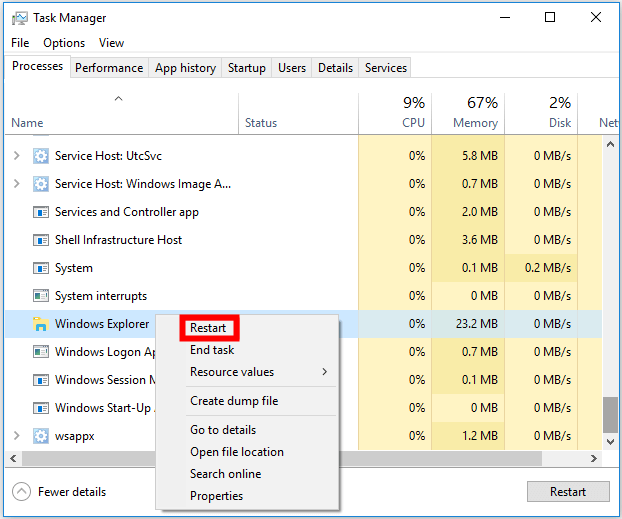622x519 pixels.
Task: Switch to the Users tab
Action: point(292,68)
